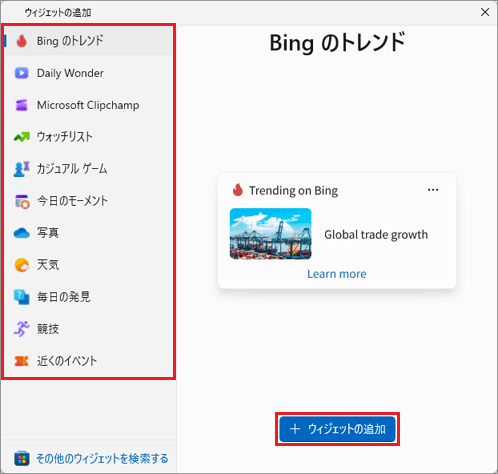This screenshot has height=474, width=498.
Task: Select the Bing のトレンド widget entry
Action: click(89, 41)
